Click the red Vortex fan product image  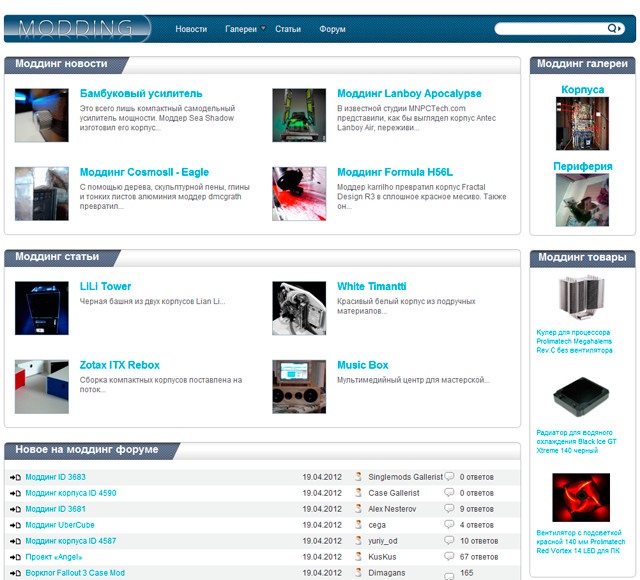(581, 498)
